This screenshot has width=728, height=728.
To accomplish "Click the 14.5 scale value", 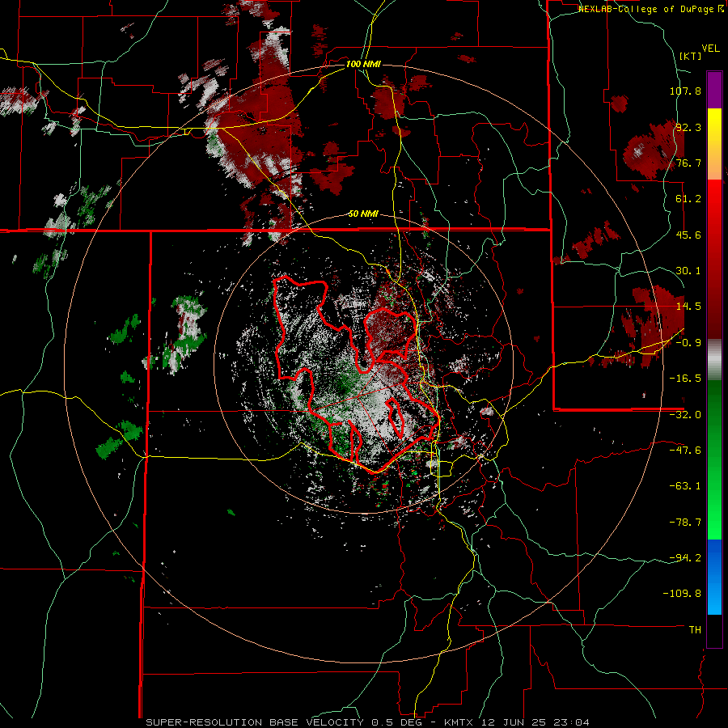I will pyautogui.click(x=688, y=307).
